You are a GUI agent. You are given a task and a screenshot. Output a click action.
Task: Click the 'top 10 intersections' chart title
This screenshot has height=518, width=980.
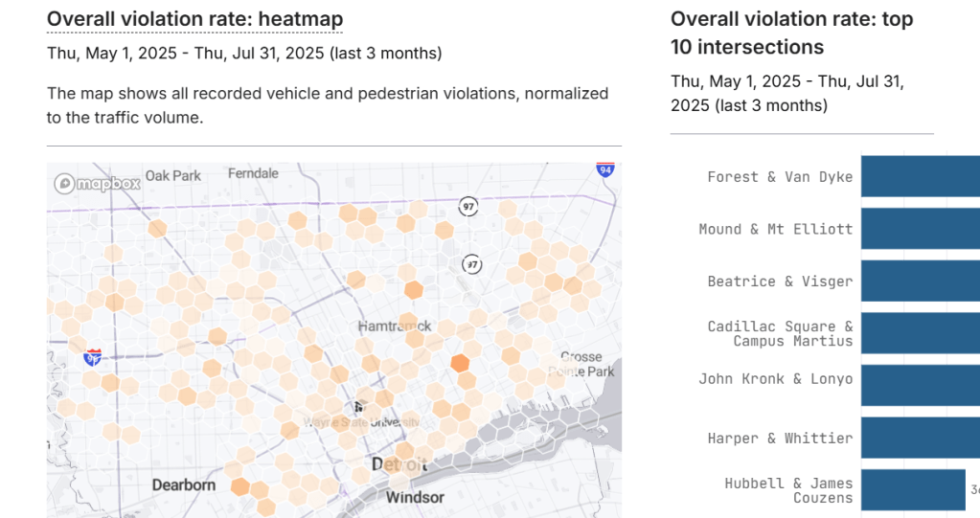(791, 33)
